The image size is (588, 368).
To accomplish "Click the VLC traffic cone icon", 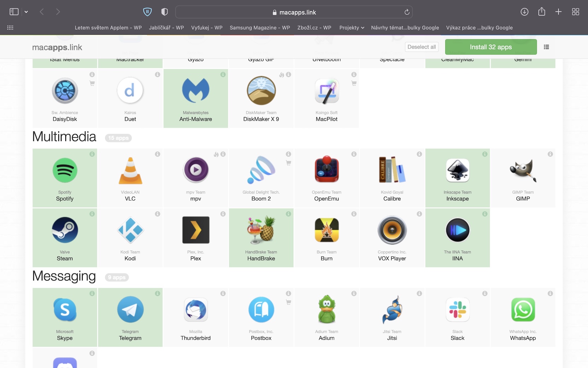I will point(130,170).
